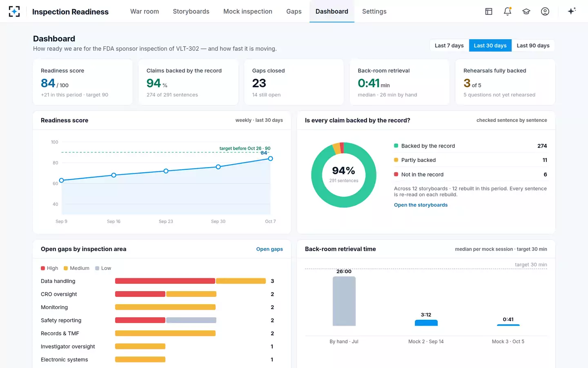The width and height of the screenshot is (588, 368).
Task: Click the Readiness score card
Action: pyautogui.click(x=83, y=82)
